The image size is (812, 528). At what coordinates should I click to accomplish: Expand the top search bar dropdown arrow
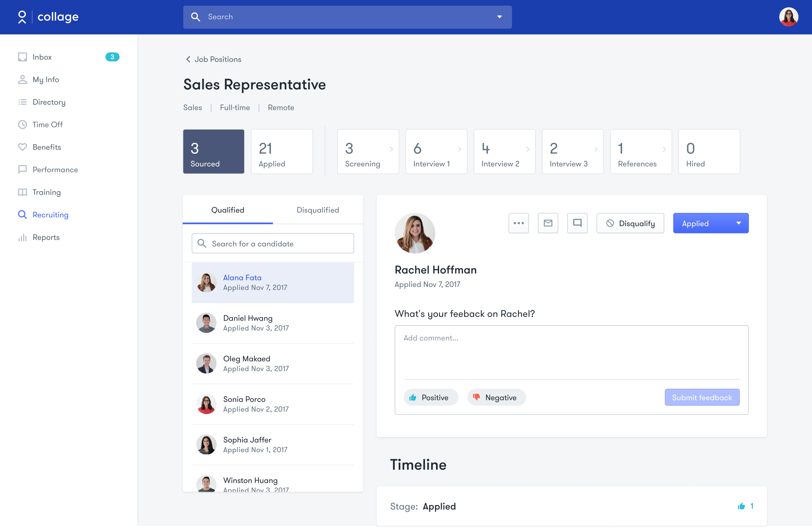(500, 17)
